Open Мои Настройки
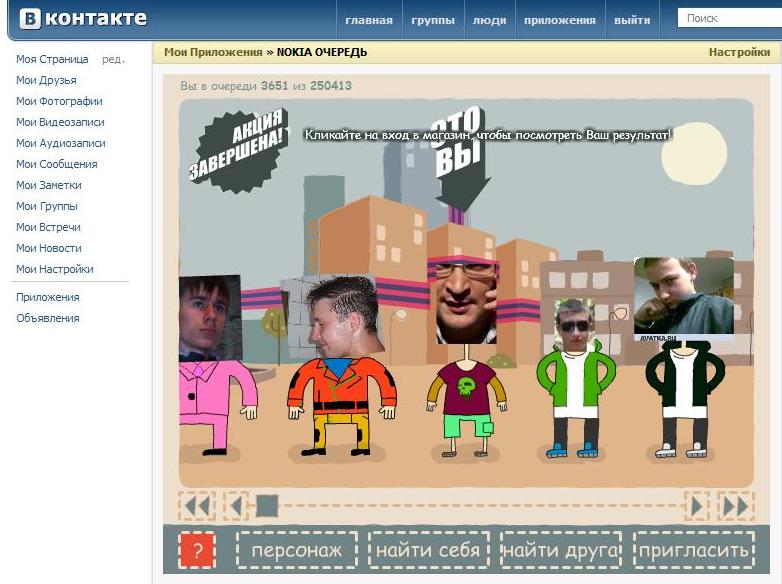Viewport: 782px width, 584px height. pyautogui.click(x=55, y=269)
